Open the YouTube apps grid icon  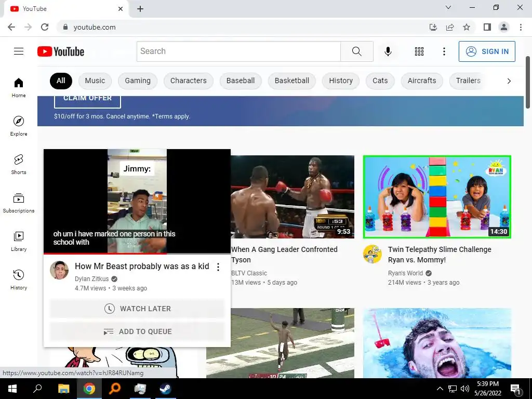coord(419,51)
